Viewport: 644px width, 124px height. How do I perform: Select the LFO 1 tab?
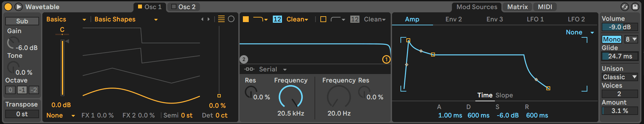point(535,19)
